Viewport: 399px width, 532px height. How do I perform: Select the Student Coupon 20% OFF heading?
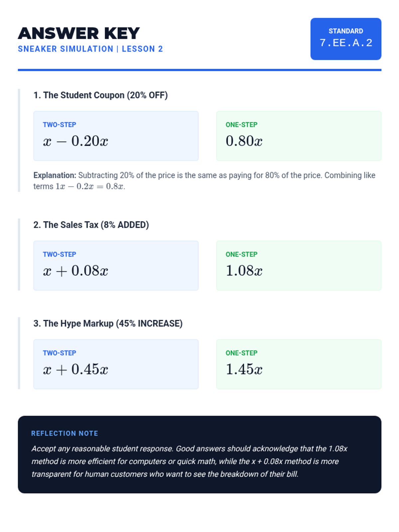point(100,95)
